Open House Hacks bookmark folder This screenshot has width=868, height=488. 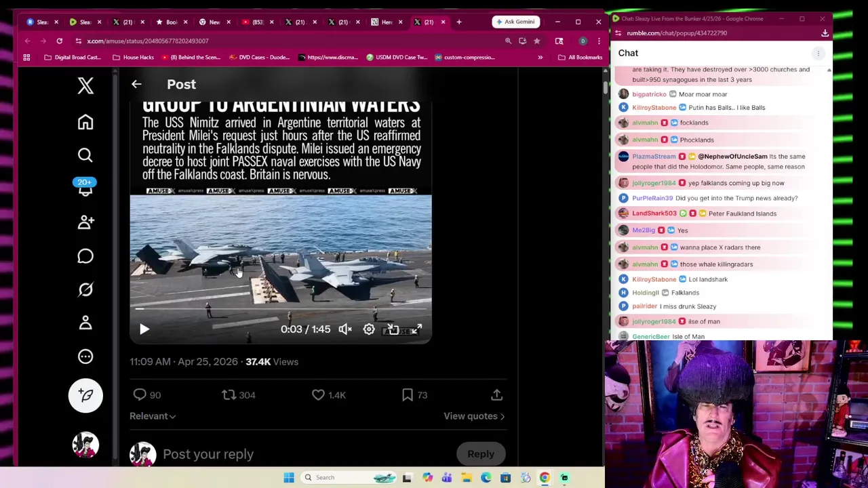134,58
